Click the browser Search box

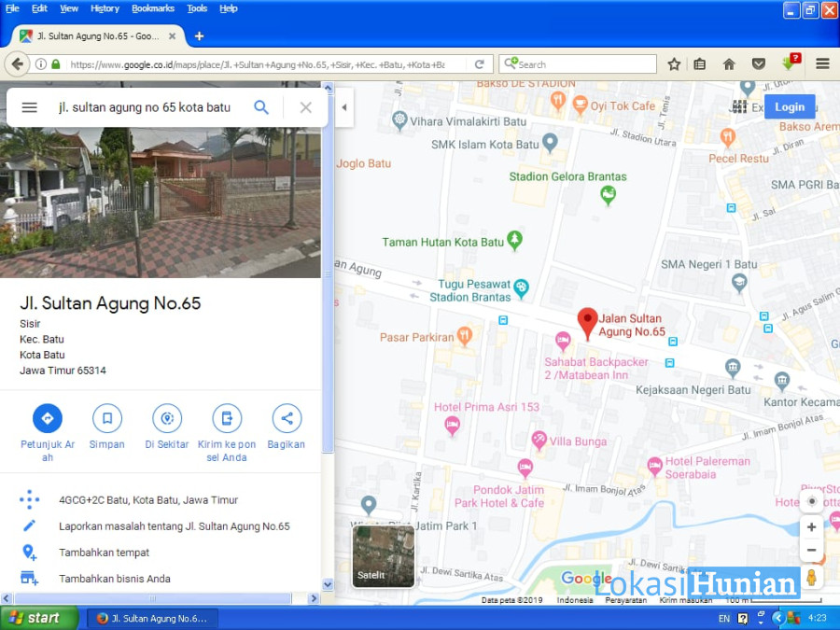tap(578, 64)
